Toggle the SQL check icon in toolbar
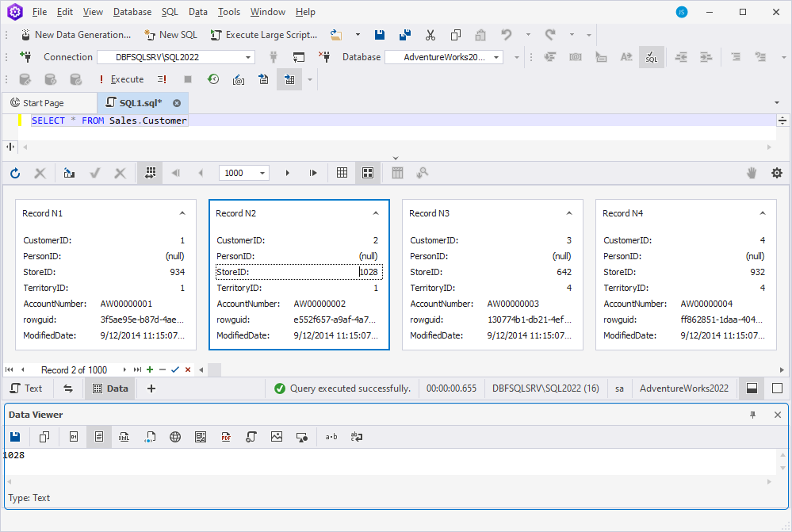The image size is (792, 532). pyautogui.click(x=652, y=57)
